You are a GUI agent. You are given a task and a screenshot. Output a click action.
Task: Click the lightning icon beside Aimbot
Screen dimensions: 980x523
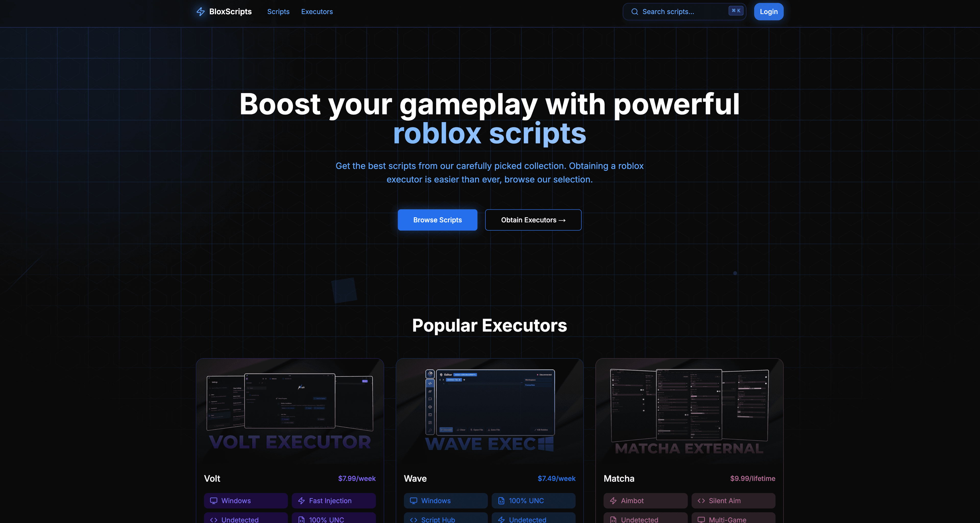pyautogui.click(x=613, y=501)
